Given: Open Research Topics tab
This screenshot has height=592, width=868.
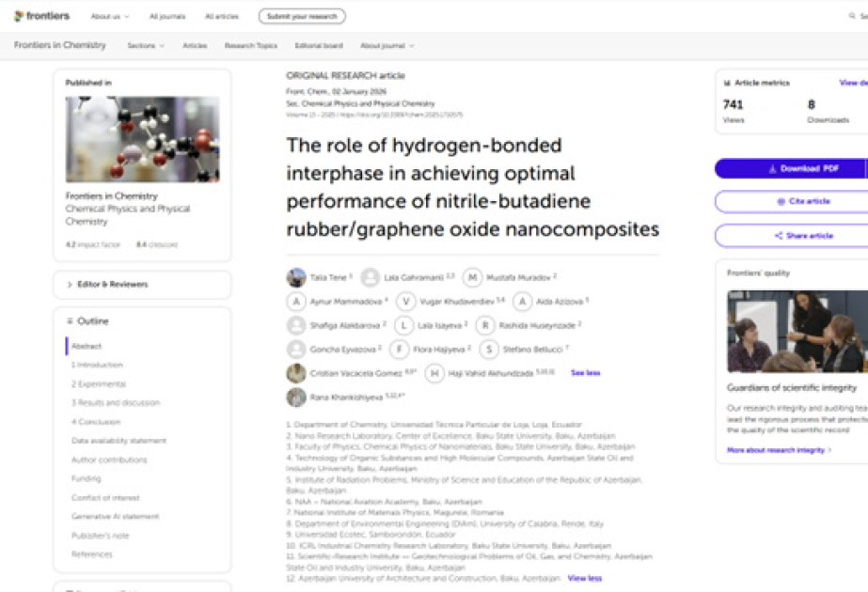Looking at the screenshot, I should coord(251,46).
